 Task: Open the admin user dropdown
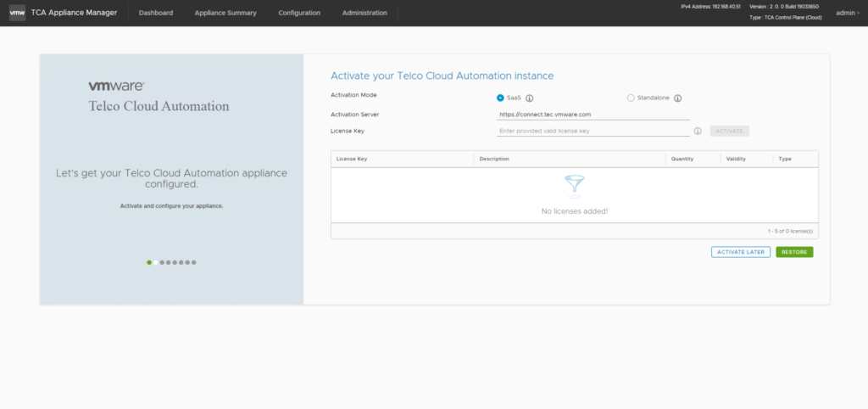point(847,13)
